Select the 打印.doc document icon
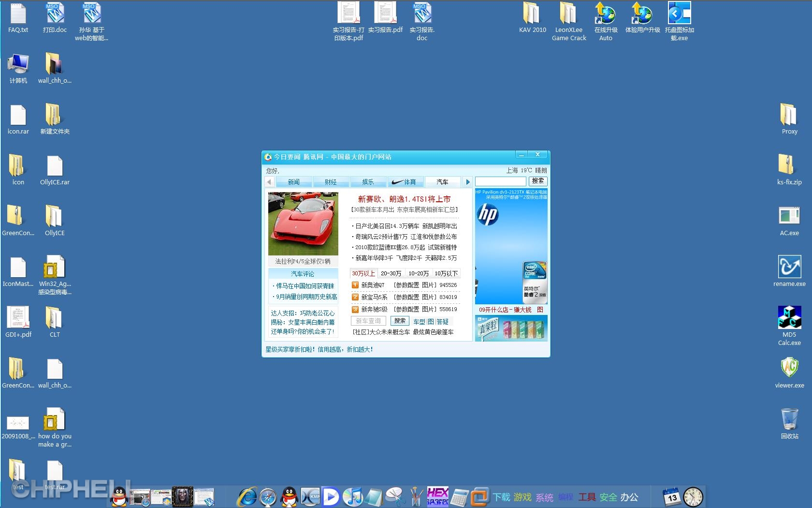Screen dimensions: 812x508 tap(55, 17)
